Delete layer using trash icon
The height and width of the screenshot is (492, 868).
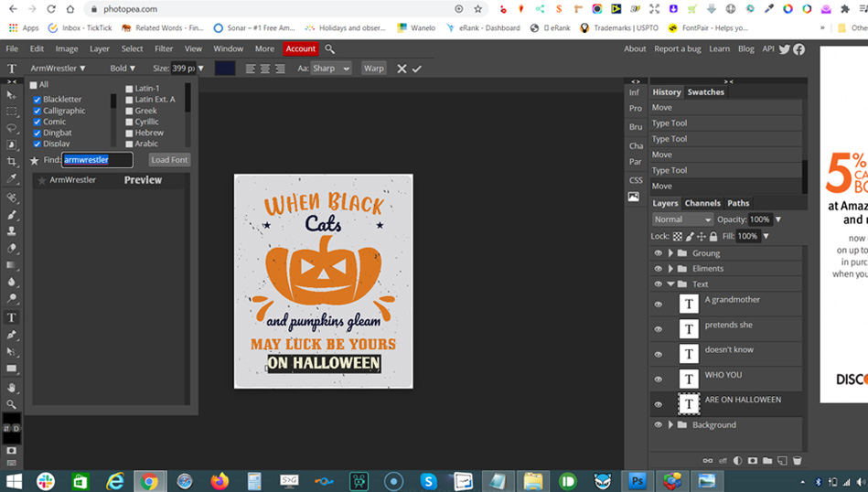point(797,460)
